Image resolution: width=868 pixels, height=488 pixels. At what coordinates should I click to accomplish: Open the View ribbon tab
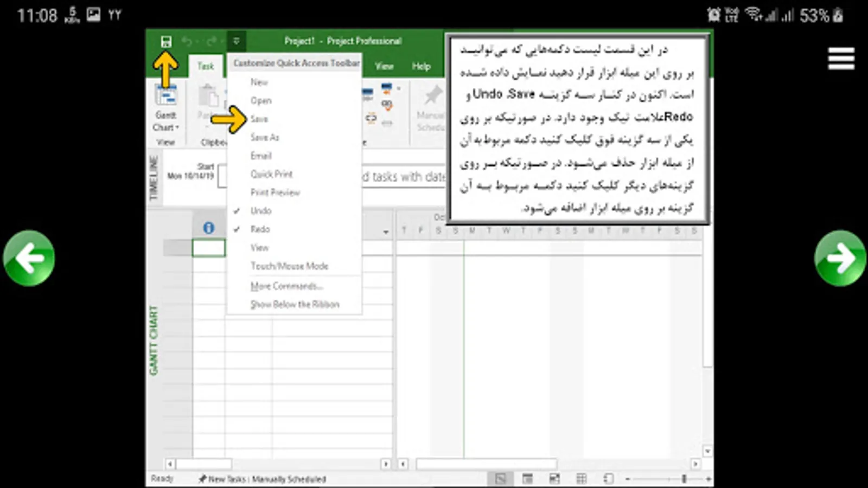(x=384, y=66)
